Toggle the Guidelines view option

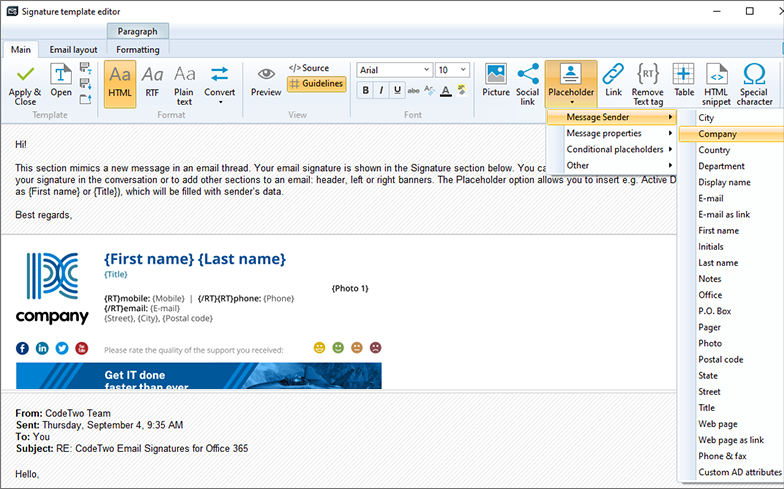click(x=316, y=84)
